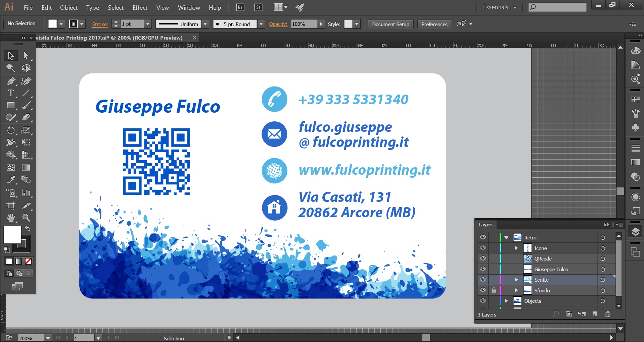Click the Document Setup button
The height and width of the screenshot is (342, 644).
click(390, 24)
